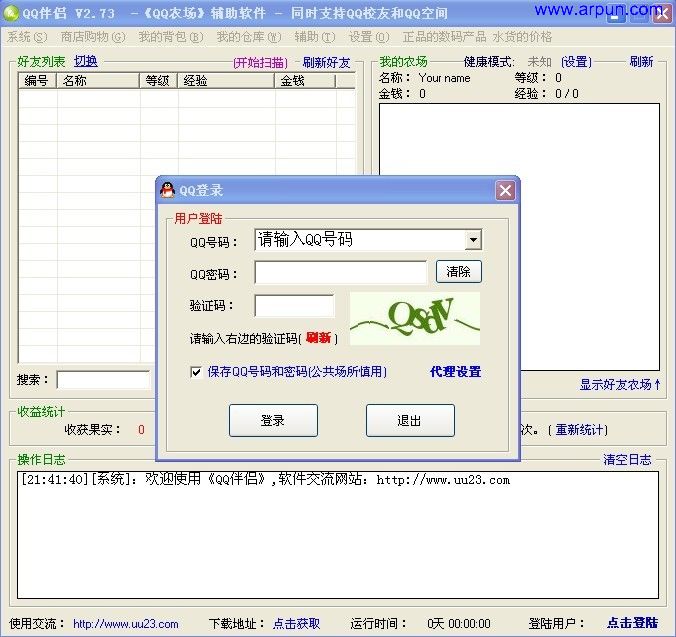Click 显示好友农场 link
This screenshot has width=676, height=637.
[x=620, y=384]
